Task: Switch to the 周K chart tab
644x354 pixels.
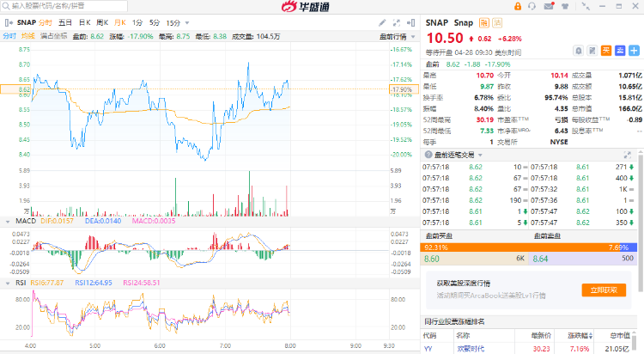Action: [x=102, y=22]
